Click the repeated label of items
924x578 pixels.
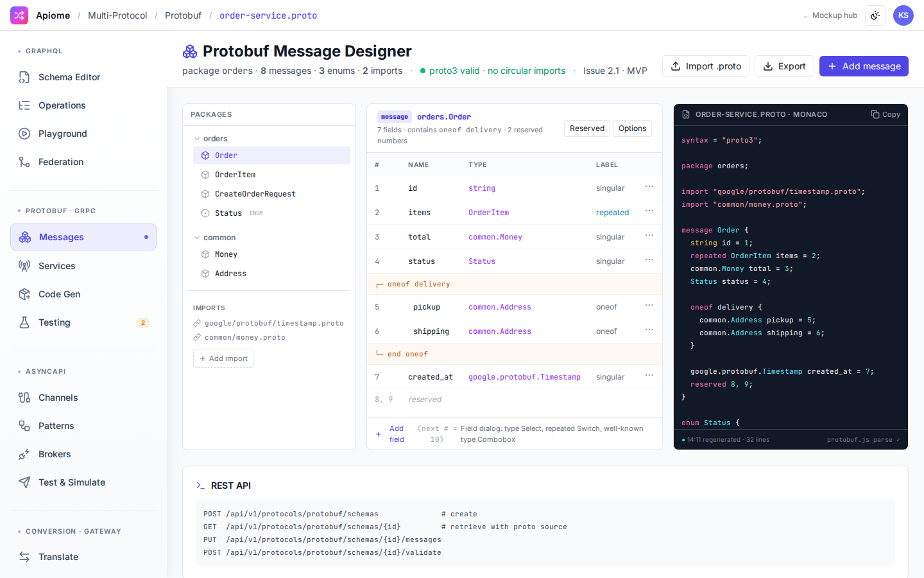pos(612,213)
